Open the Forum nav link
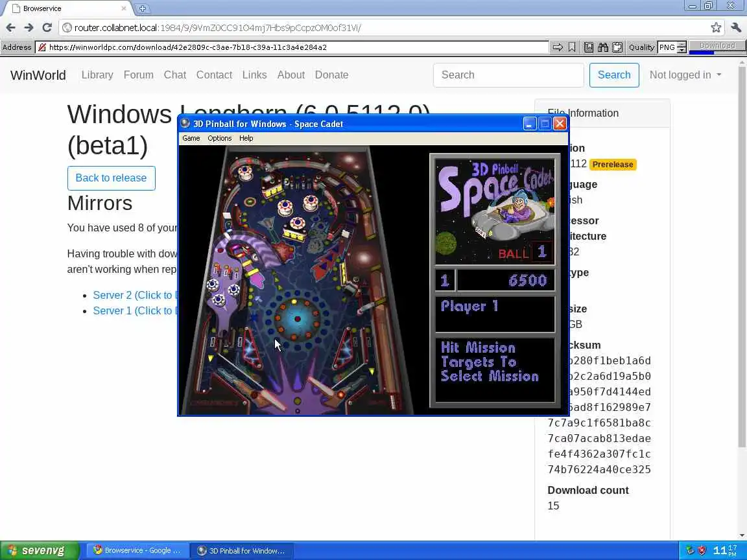747x560 pixels. tap(139, 75)
